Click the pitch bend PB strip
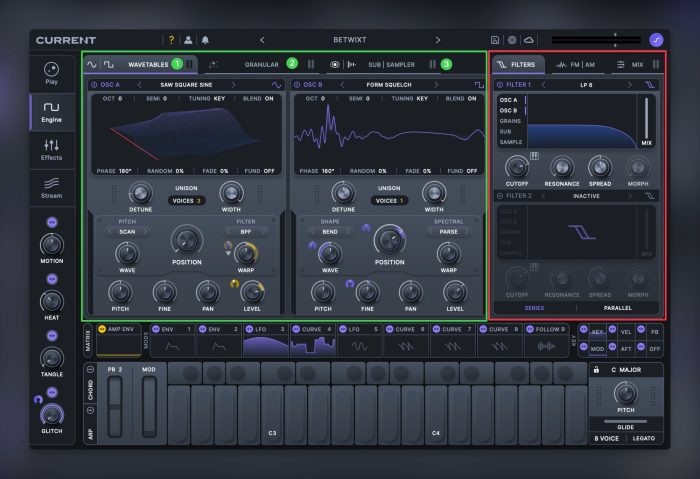Screen dimensions: 700x479 (x=115, y=406)
